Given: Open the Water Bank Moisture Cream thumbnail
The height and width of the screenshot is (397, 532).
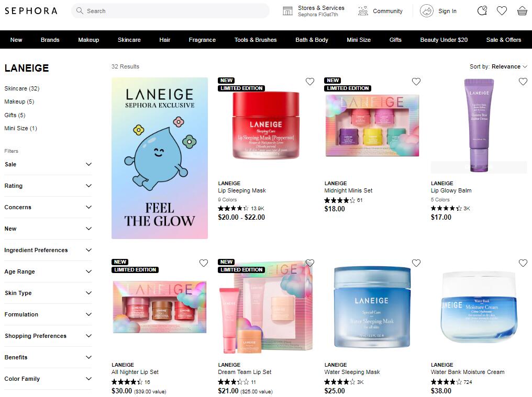Looking at the screenshot, I should (479, 308).
